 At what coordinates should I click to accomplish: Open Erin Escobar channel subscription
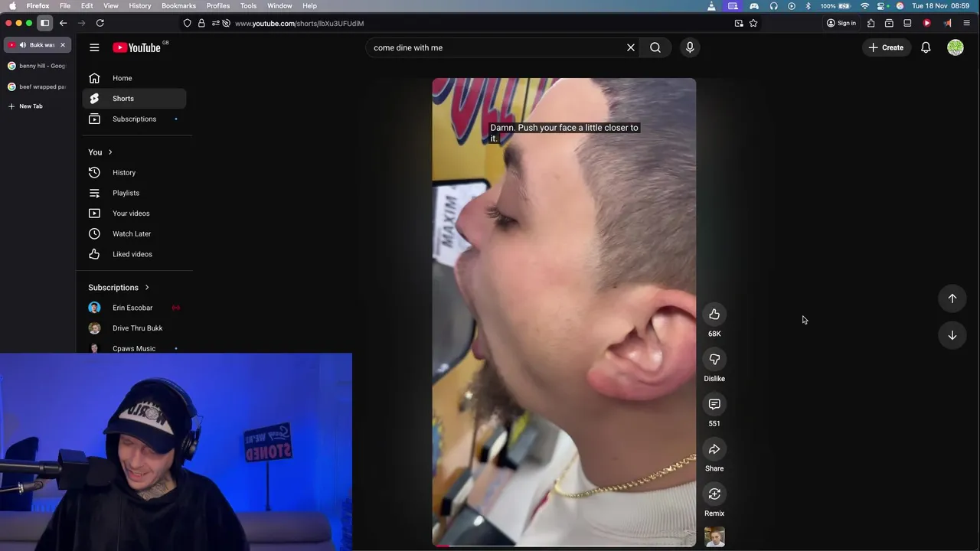click(134, 308)
